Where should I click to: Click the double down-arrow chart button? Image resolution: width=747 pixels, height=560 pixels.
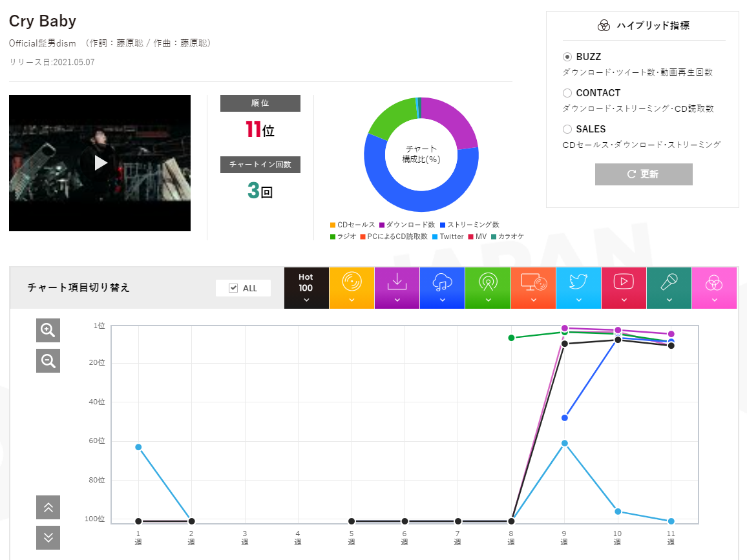(48, 537)
